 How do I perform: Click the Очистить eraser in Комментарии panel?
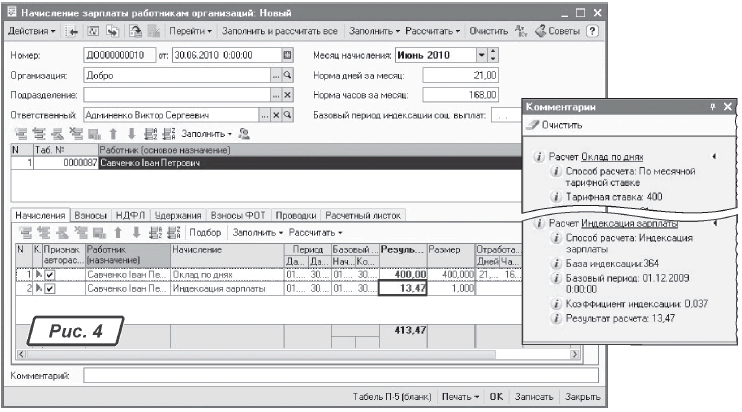[x=561, y=125]
